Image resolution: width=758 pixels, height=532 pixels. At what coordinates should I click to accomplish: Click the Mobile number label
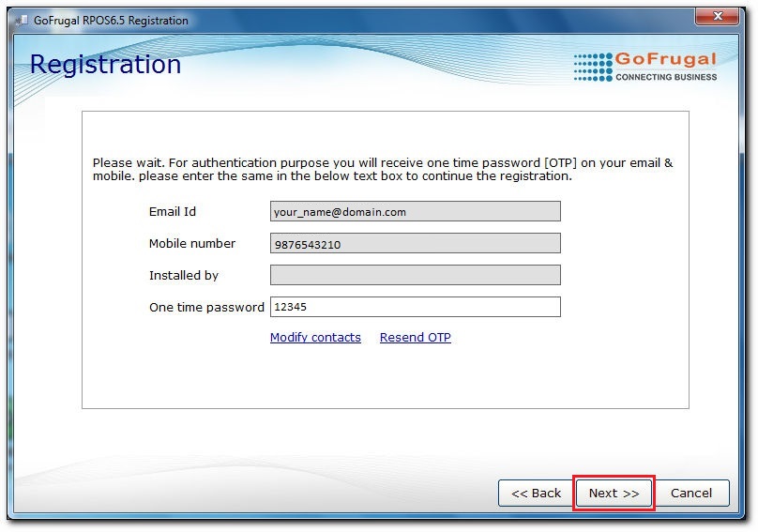[192, 243]
